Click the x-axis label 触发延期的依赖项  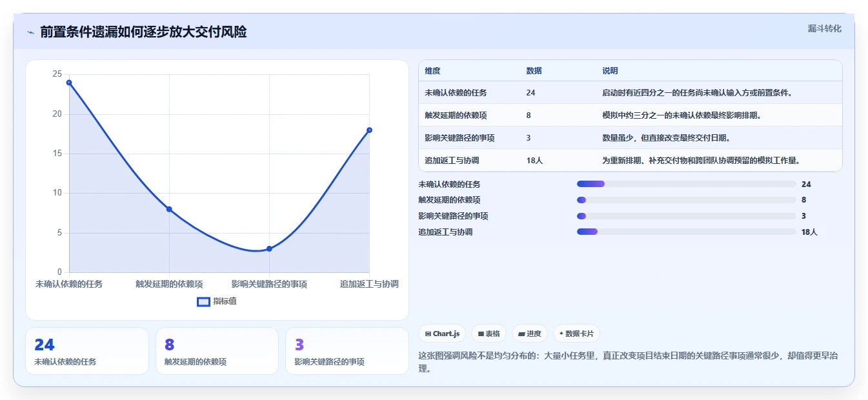(x=169, y=284)
